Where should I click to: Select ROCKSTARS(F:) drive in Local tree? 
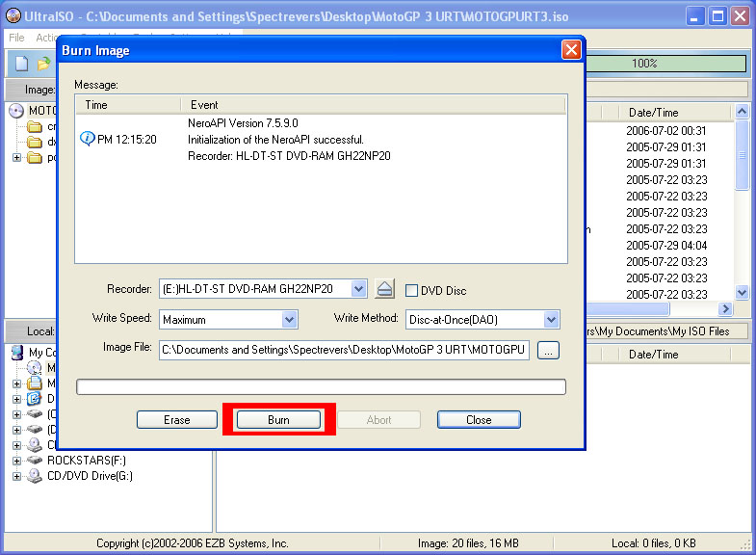(x=87, y=460)
